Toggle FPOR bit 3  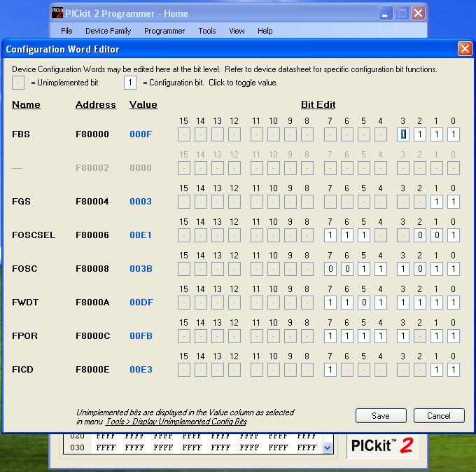(402, 336)
